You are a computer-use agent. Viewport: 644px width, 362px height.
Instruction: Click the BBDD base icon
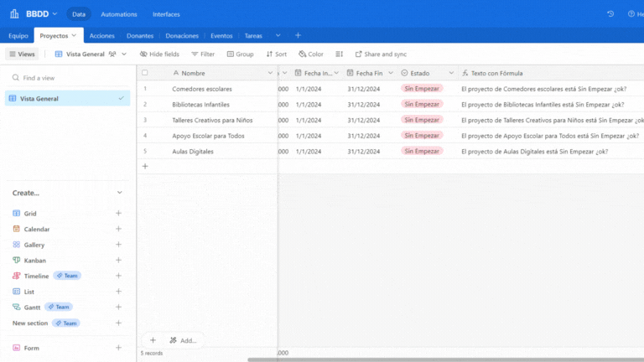point(14,14)
